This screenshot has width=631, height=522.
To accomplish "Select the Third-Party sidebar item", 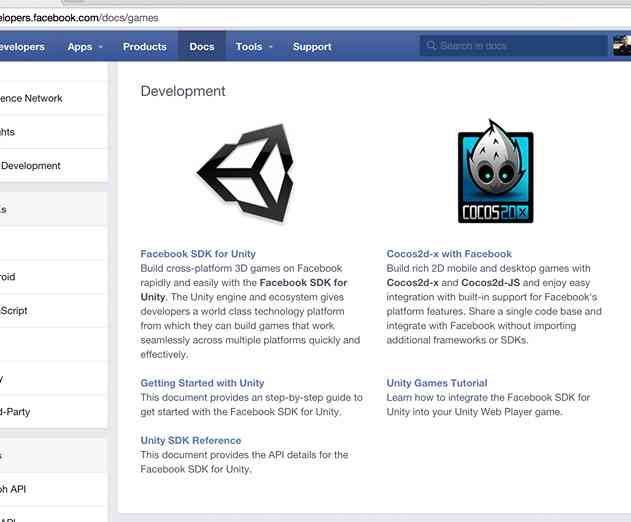I will [54, 412].
